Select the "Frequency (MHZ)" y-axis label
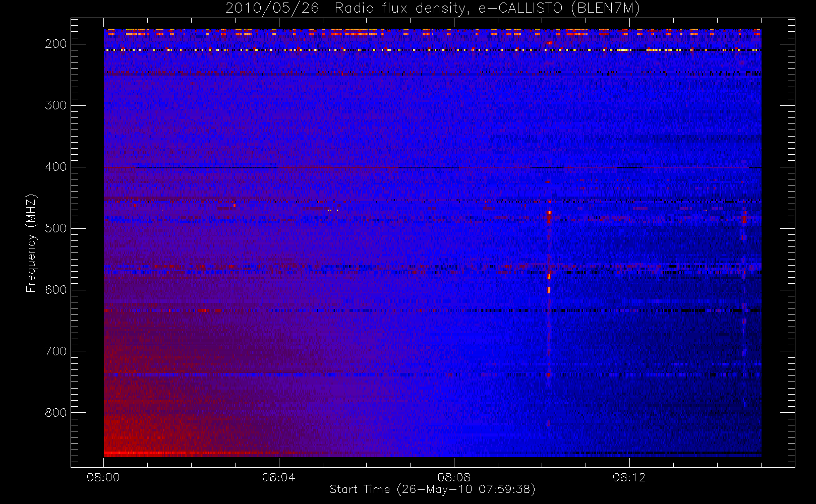Screen dimensions: 816x504 31,243
